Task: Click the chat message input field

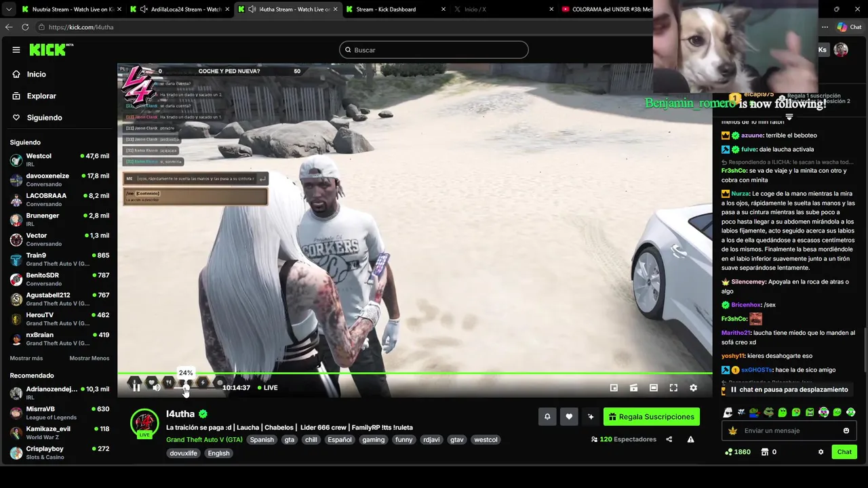Action: click(x=788, y=430)
